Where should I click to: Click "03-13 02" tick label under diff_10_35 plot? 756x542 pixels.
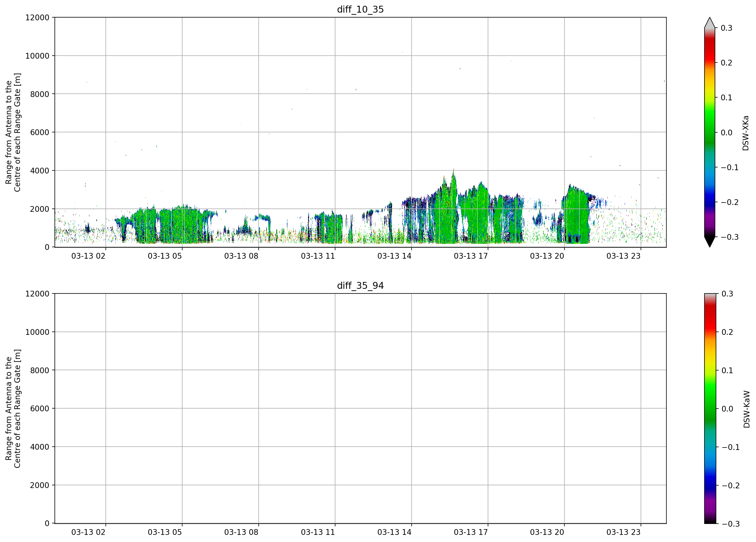88,256
